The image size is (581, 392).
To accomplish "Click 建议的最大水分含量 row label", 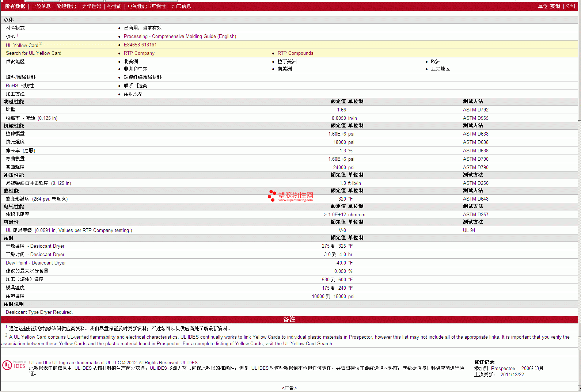I will (x=27, y=271).
